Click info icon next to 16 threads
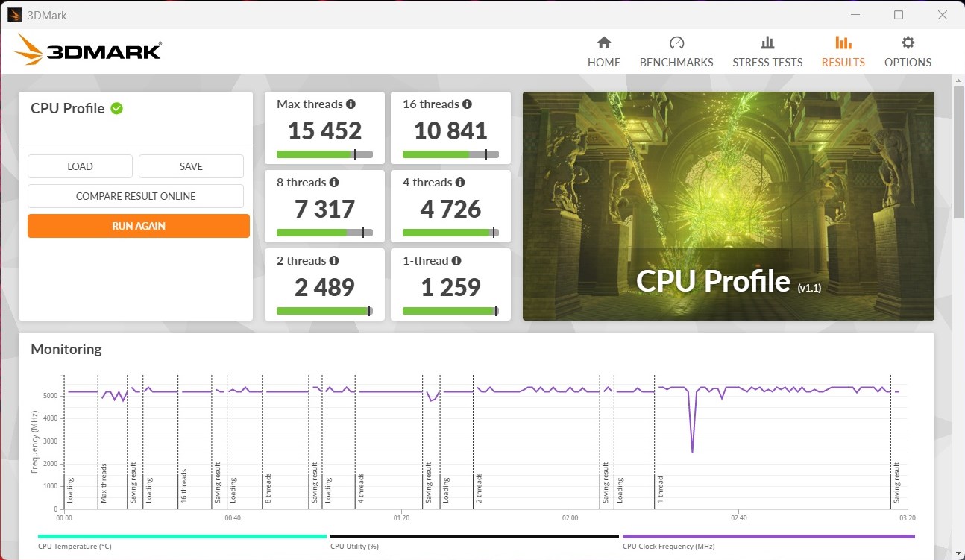The width and height of the screenshot is (965, 560). point(467,104)
